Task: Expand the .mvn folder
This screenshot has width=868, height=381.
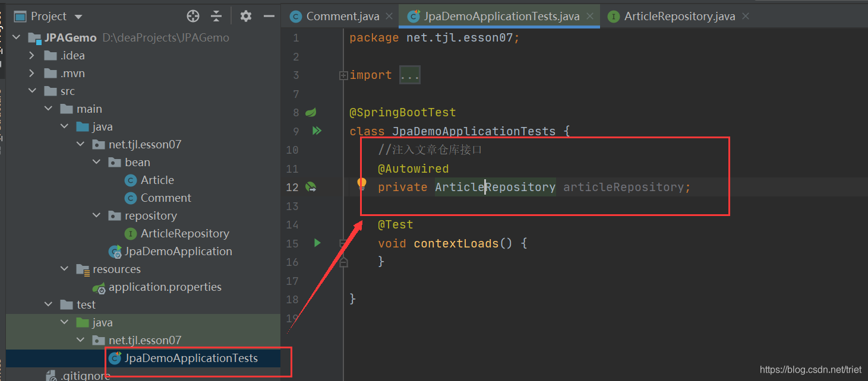Action: pos(32,73)
